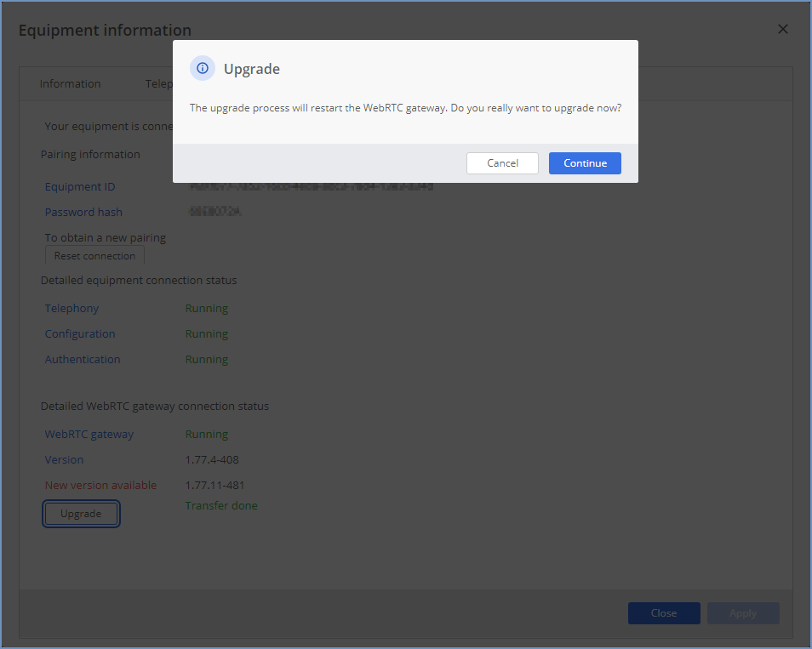Click the New version available text
Image resolution: width=812 pixels, height=649 pixels.
tap(100, 485)
